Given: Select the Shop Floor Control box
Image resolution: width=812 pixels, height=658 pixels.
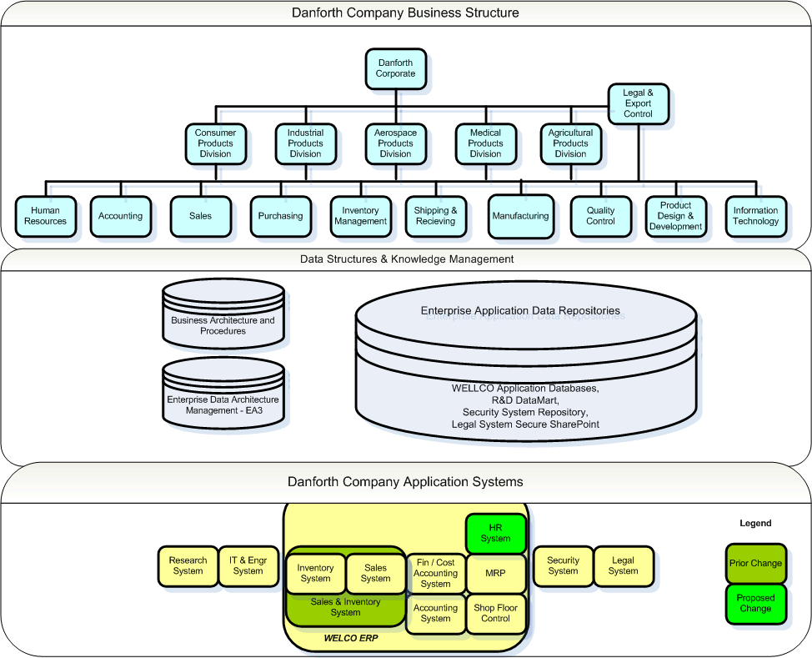Looking at the screenshot, I should tap(495, 613).
